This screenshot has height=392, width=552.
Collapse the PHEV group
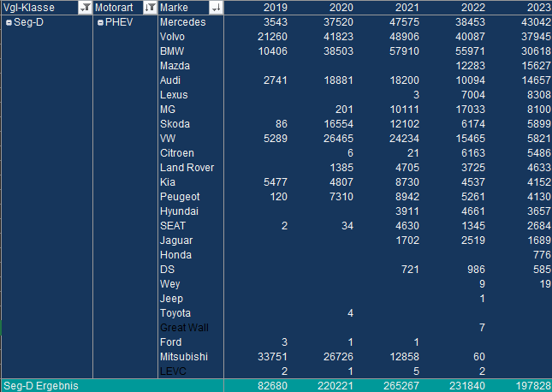pos(100,22)
